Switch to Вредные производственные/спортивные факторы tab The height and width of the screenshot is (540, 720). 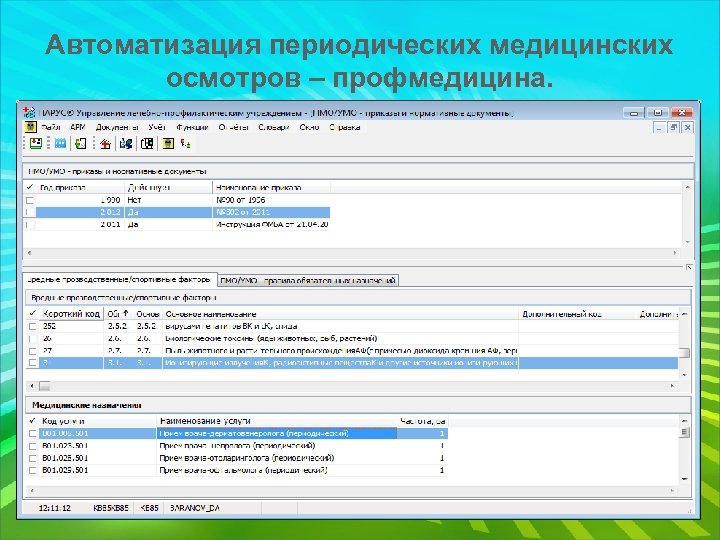[x=119, y=279]
